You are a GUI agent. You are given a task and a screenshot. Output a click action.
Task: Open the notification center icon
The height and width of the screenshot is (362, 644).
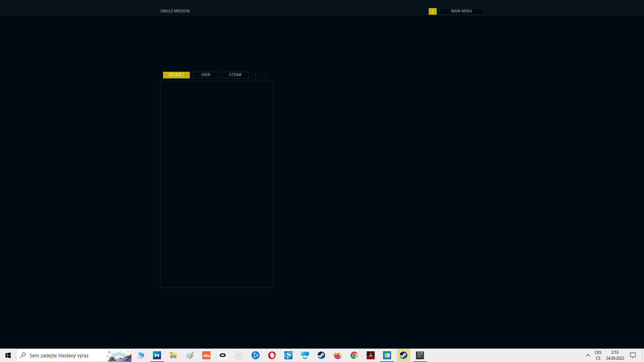pos(633,355)
